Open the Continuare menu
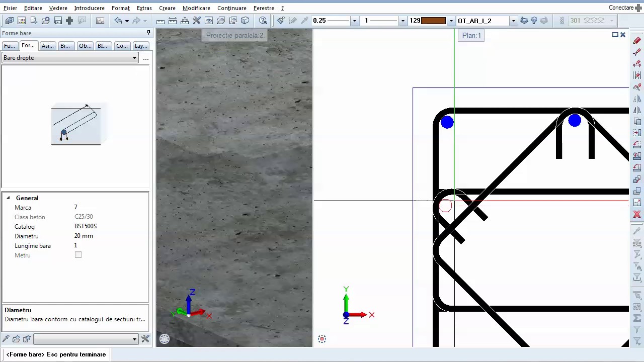Image resolution: width=644 pixels, height=362 pixels. click(x=232, y=8)
